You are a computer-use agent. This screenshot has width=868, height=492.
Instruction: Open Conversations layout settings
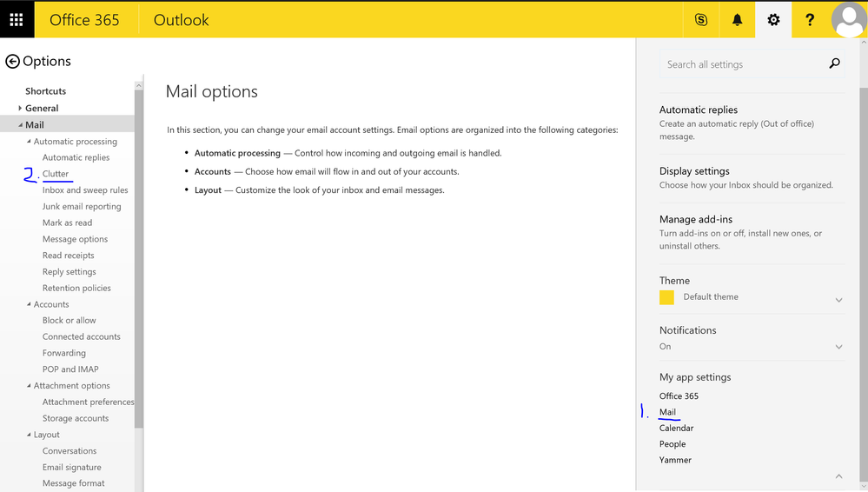click(70, 451)
